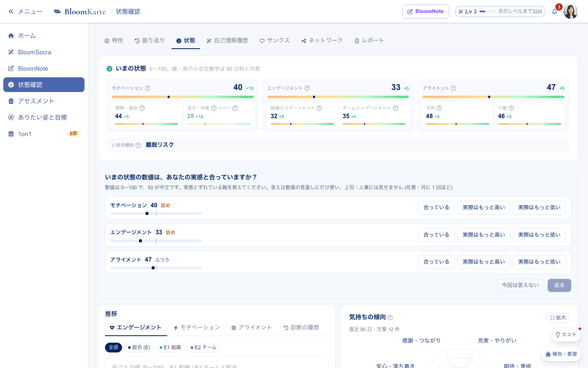
Task: Go to ホーム in sidebar
Action: click(x=44, y=36)
